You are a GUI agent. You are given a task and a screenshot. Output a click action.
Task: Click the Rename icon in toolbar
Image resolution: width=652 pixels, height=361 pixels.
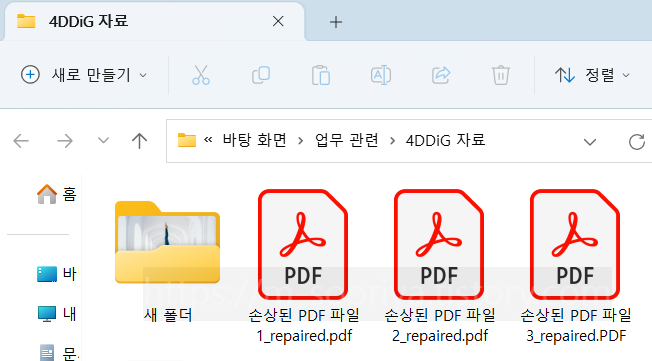(x=381, y=75)
